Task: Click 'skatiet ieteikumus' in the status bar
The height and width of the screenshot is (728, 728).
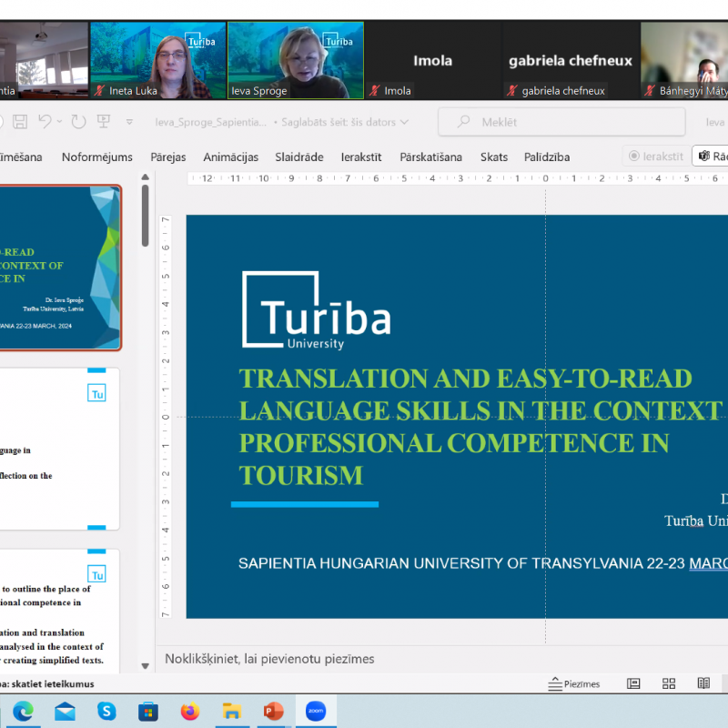Action: pos(53,684)
